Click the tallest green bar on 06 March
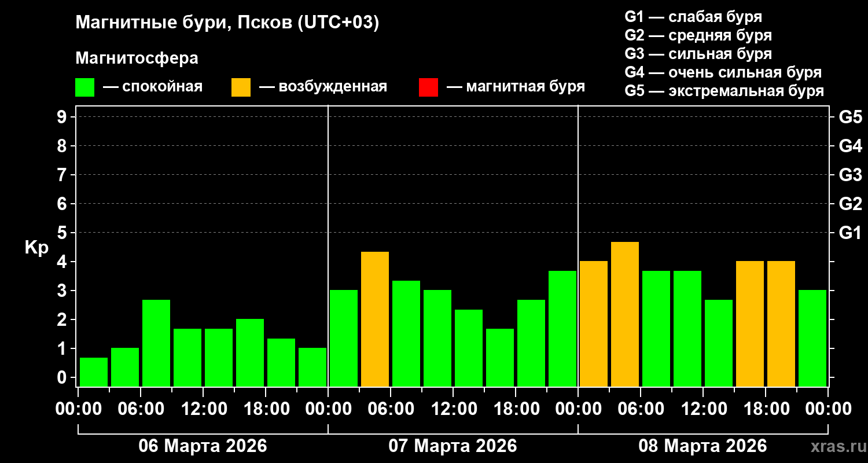Image resolution: width=868 pixels, height=463 pixels. pyautogui.click(x=156, y=343)
